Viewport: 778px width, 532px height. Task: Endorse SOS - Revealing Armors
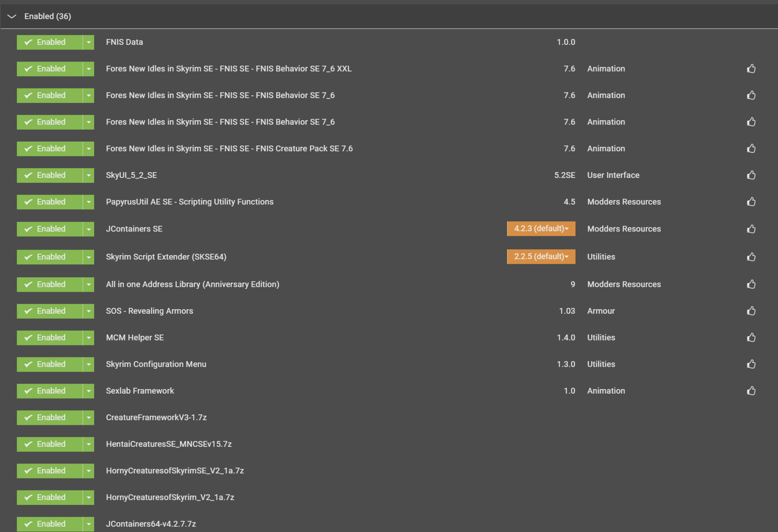[x=751, y=311]
